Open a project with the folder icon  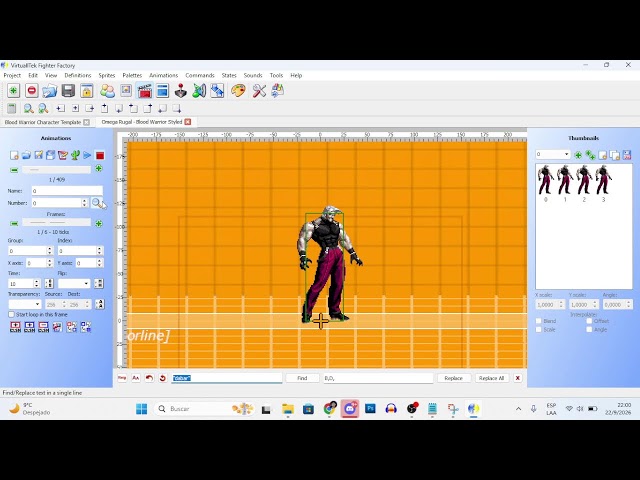(x=50, y=91)
